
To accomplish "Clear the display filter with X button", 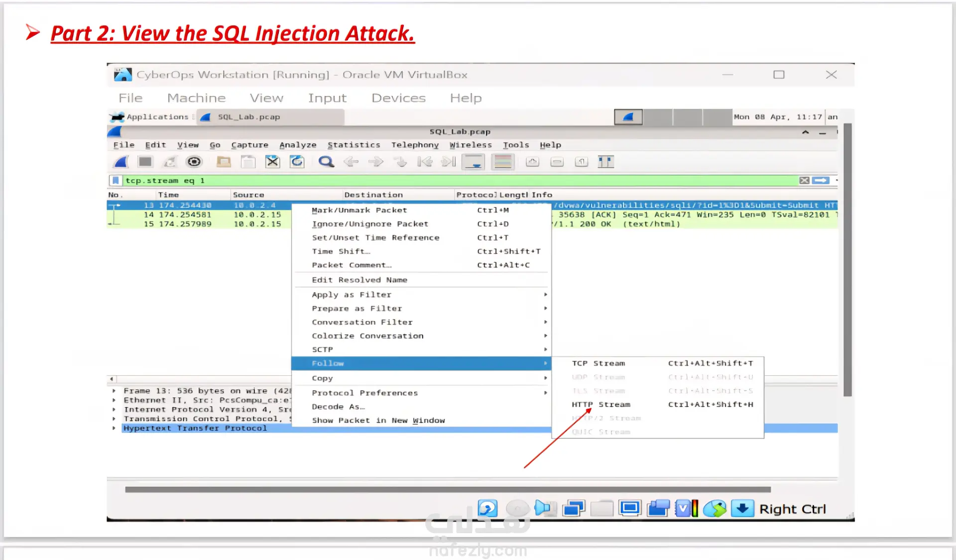I will pyautogui.click(x=804, y=181).
